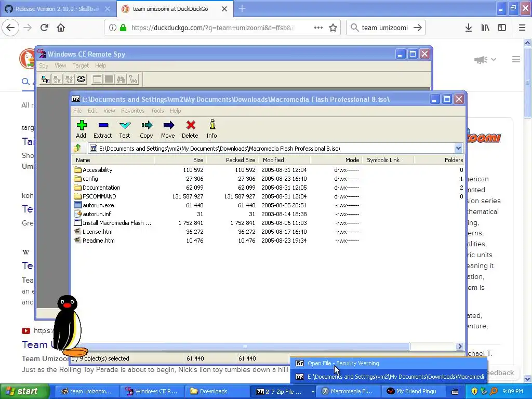532x399 pixels.
Task: Click the binoculars find icon in Remote Spy
Action: click(121, 79)
